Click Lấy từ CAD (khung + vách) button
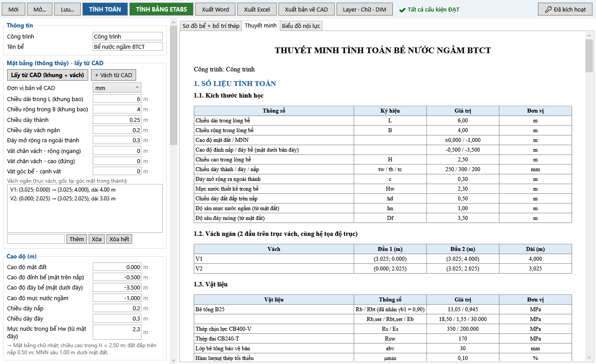This screenshot has height=364, width=596. 48,75
